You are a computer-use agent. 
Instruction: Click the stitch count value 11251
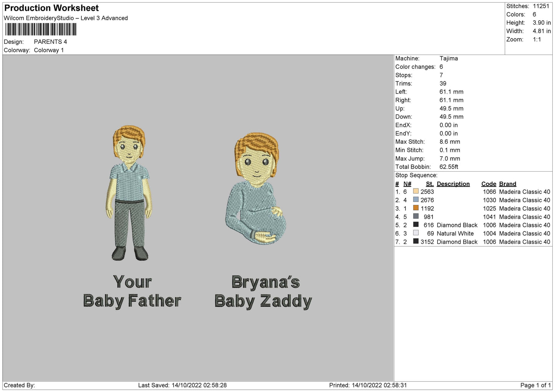click(541, 6)
